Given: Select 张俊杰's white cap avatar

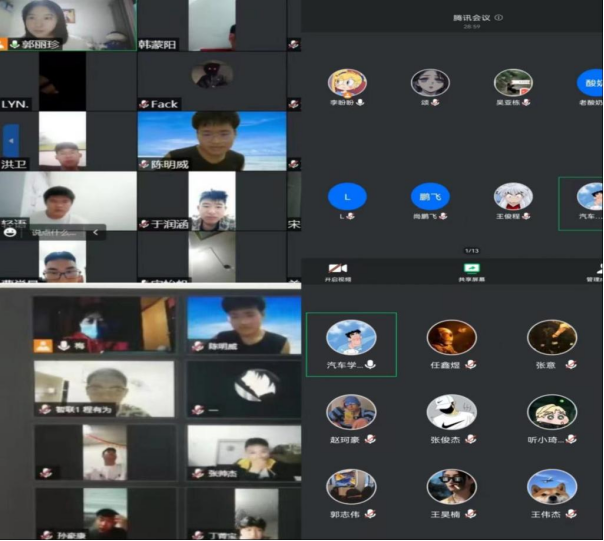Looking at the screenshot, I should point(451,412).
